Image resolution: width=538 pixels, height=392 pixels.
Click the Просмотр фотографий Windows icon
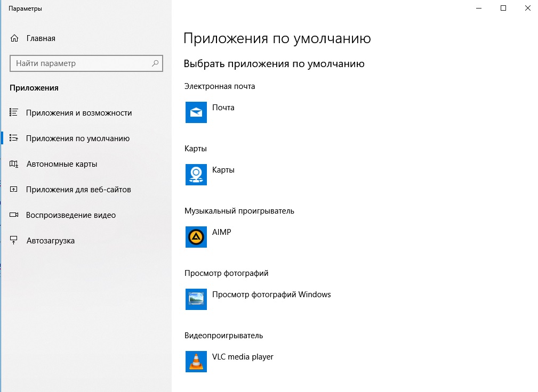pos(196,299)
